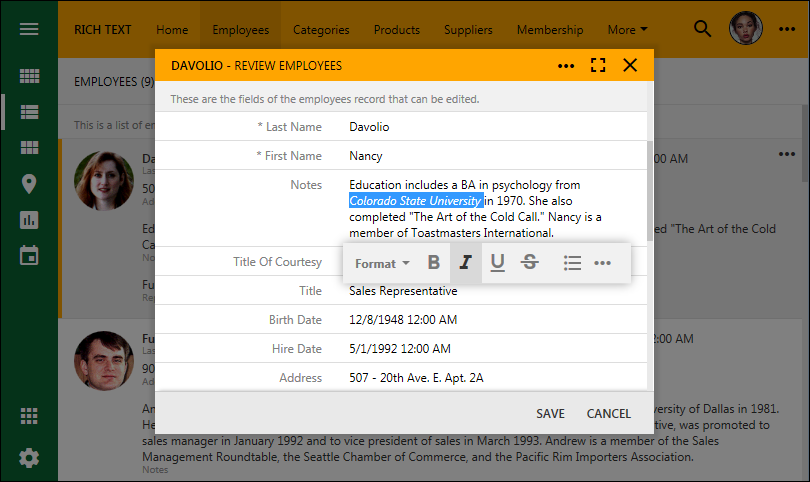The height and width of the screenshot is (482, 810).
Task: Open the hamburger menu in the sidebar
Action: coord(29,29)
